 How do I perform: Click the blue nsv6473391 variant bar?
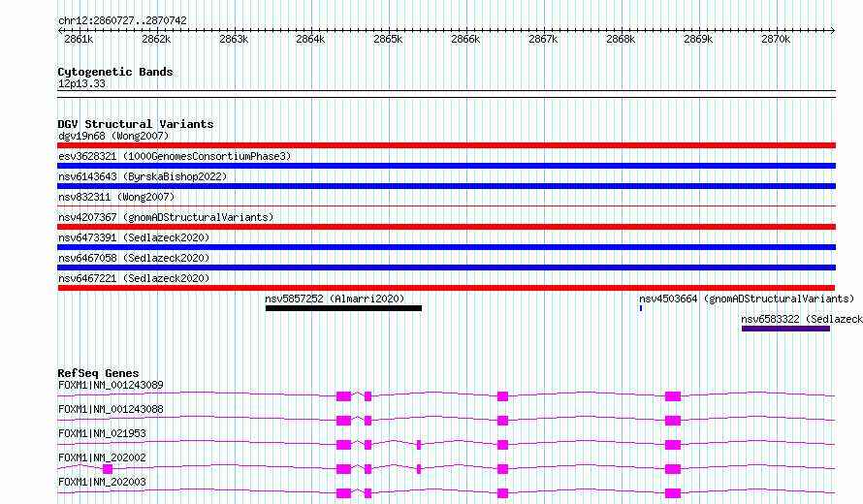pyautogui.click(x=446, y=247)
